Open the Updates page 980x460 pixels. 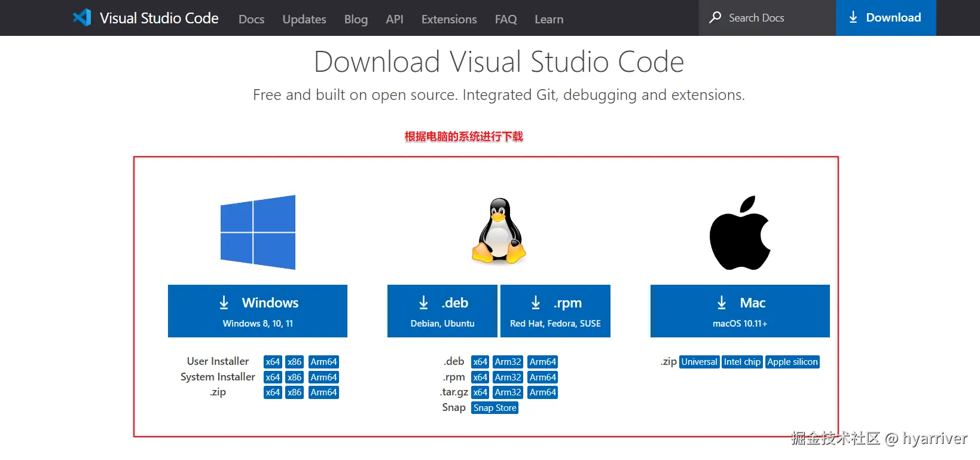coord(304,19)
